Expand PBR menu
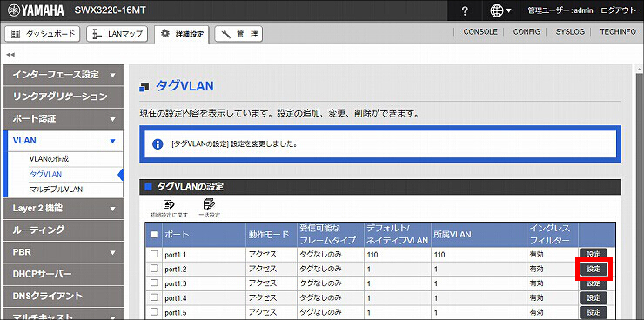Viewport: 644px width, 320px height. coord(63,252)
